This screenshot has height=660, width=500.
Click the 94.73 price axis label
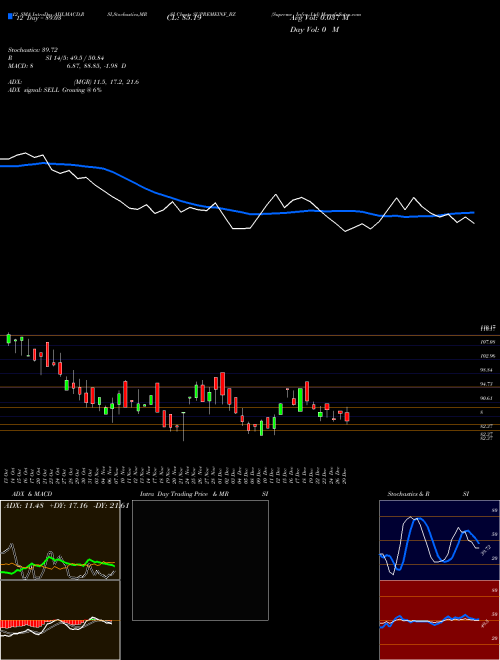point(487,384)
